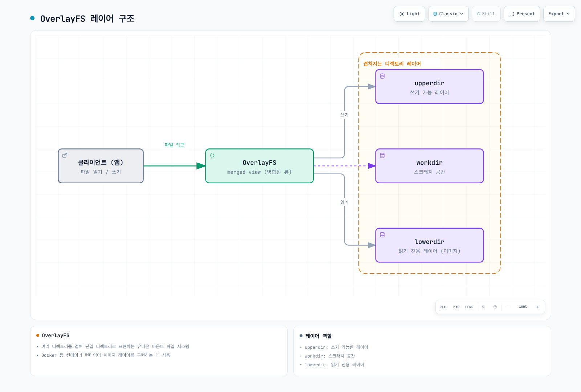Click the 읽기 edge label

pos(344,203)
